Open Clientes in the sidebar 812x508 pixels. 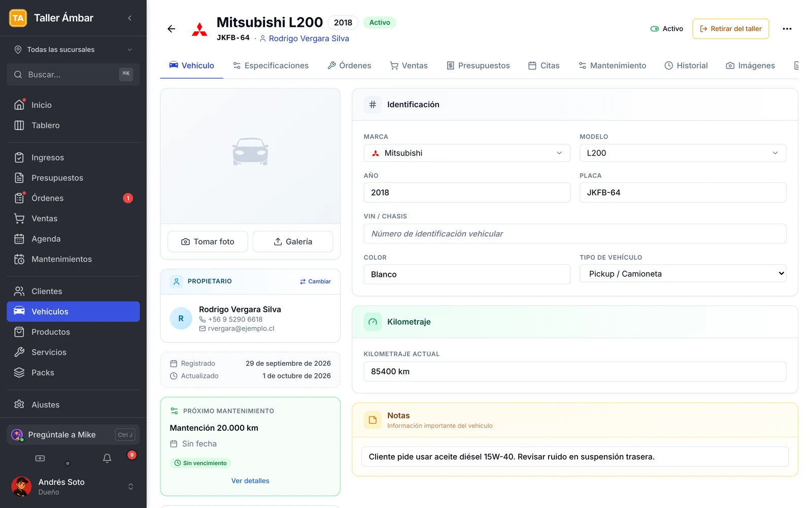(73, 291)
